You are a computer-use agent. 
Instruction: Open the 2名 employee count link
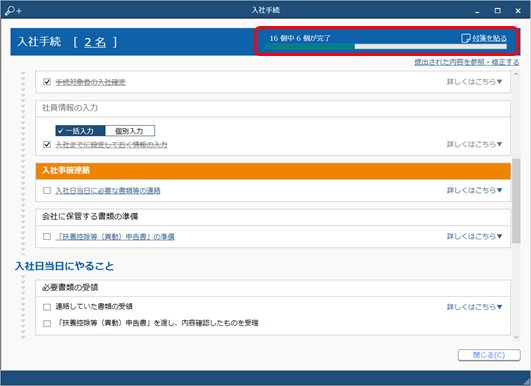[95, 42]
